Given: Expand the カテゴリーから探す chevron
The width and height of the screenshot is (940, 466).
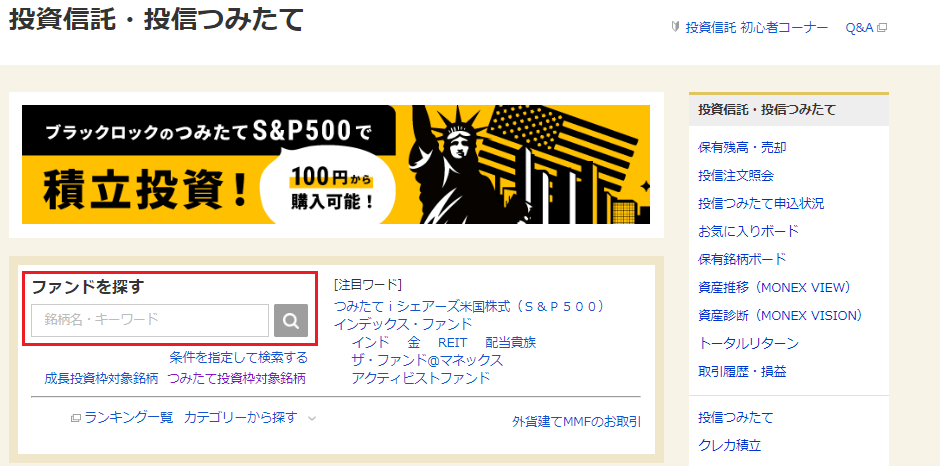Looking at the screenshot, I should pyautogui.click(x=311, y=418).
